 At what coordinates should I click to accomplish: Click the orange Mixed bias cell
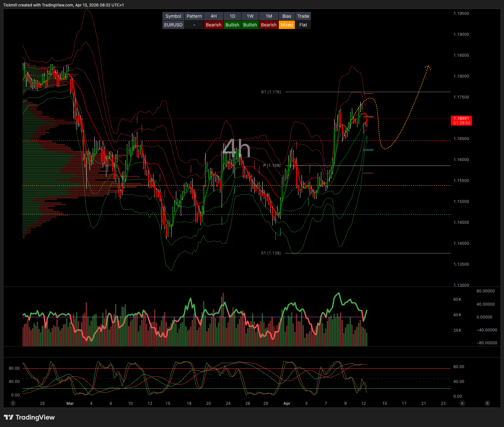286,25
